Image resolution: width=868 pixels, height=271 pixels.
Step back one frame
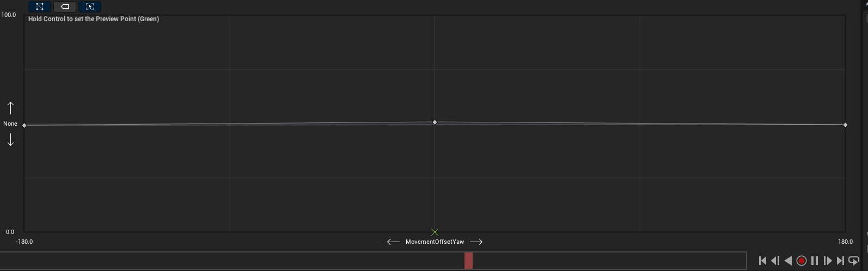(775, 261)
